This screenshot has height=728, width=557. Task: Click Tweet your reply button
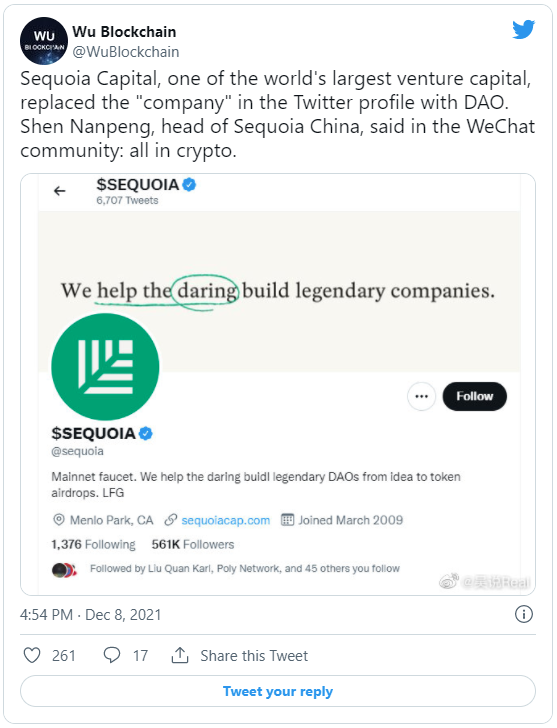point(278,691)
